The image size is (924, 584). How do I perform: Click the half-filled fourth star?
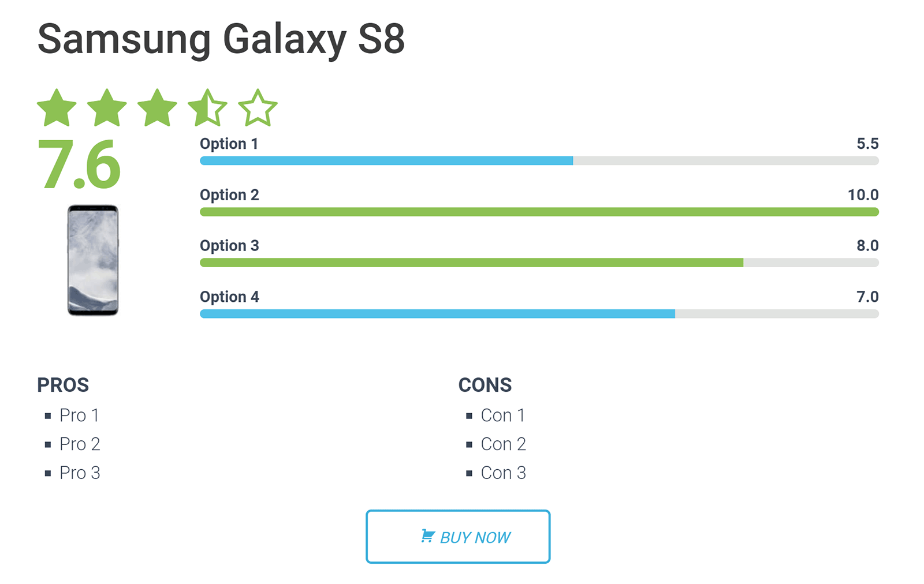[x=207, y=108]
